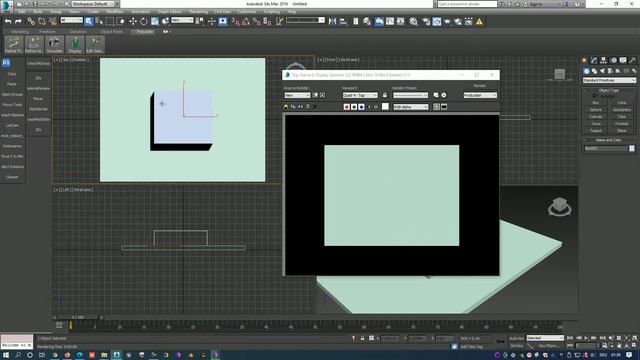The image size is (640, 360).
Task: Open the Modeling ribbon tab
Action: click(x=20, y=31)
